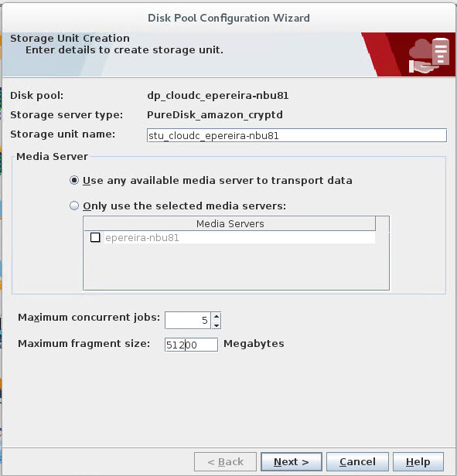The image size is (457, 476).
Task: Check the epereira-nbu81 media server checkbox
Action: (x=95, y=237)
